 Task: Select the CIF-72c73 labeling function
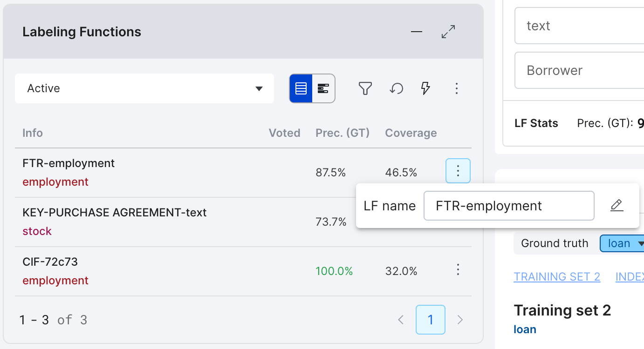[x=50, y=262]
